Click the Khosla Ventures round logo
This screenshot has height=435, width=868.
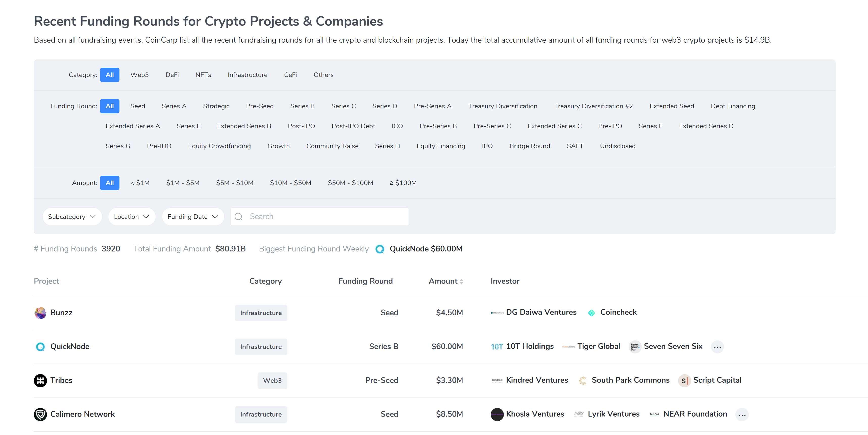pos(497,414)
